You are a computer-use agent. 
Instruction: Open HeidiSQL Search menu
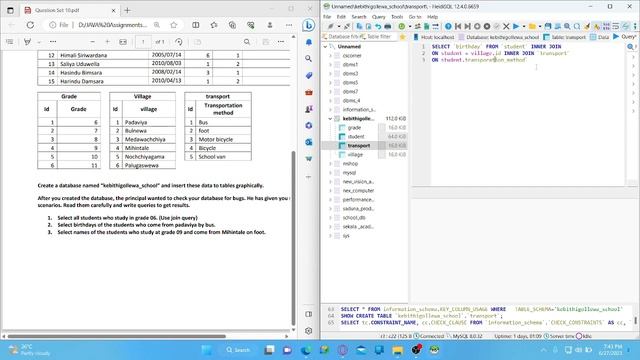point(359,17)
